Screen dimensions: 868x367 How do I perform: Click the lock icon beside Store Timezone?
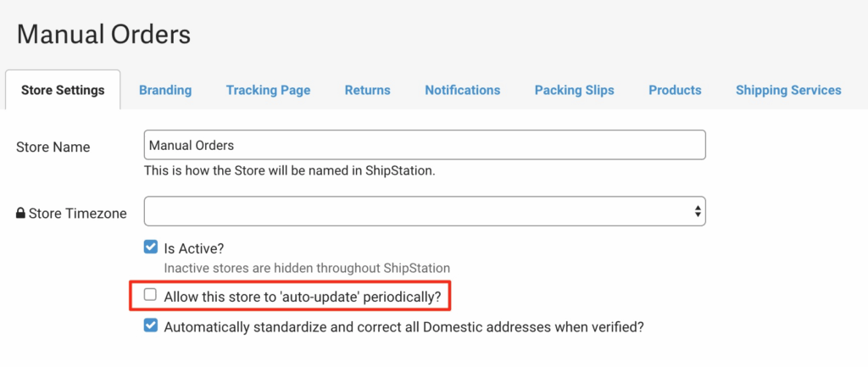coord(20,214)
